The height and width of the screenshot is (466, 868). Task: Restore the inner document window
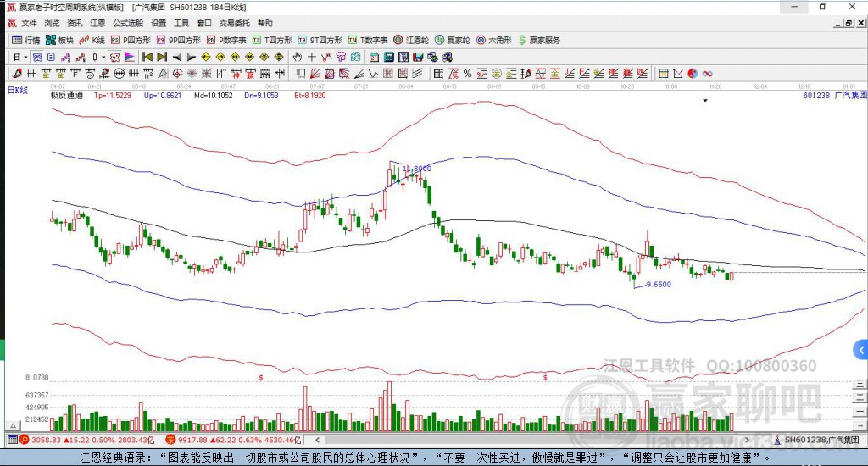click(x=849, y=23)
